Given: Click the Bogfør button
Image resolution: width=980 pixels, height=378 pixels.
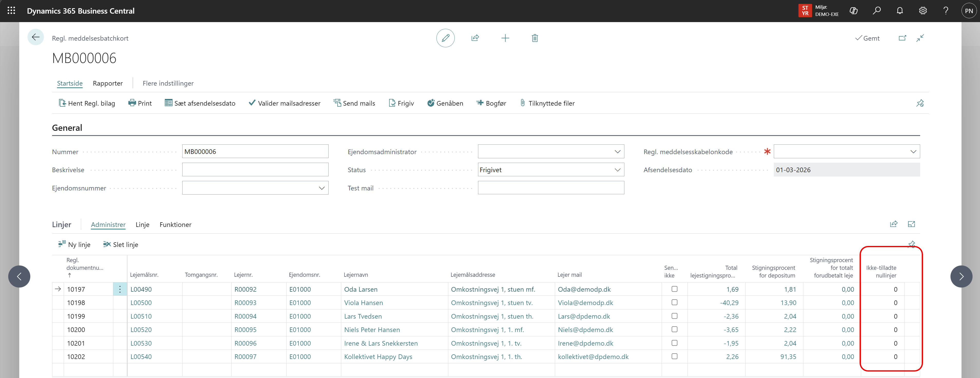Looking at the screenshot, I should pos(491,103).
